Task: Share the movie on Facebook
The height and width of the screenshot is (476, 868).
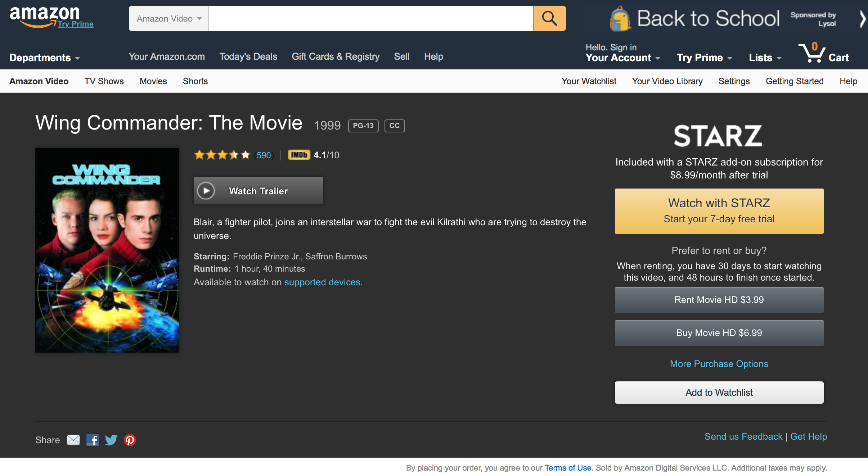Action: pyautogui.click(x=93, y=440)
